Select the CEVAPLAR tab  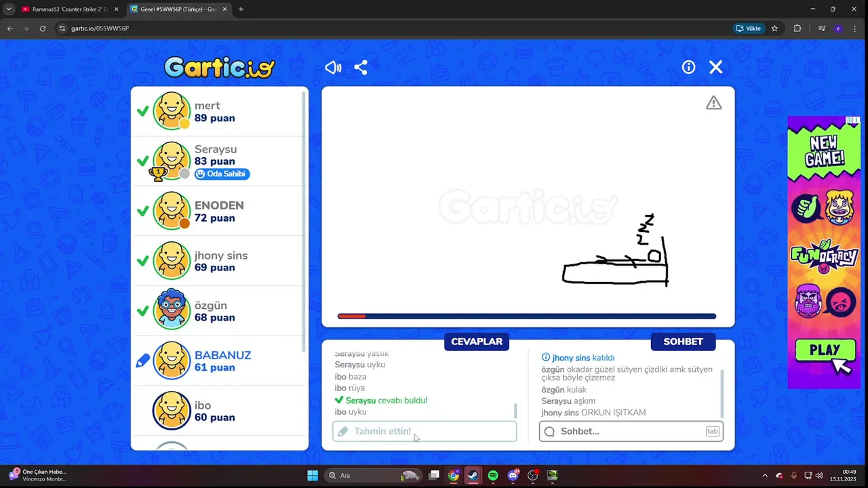click(477, 342)
